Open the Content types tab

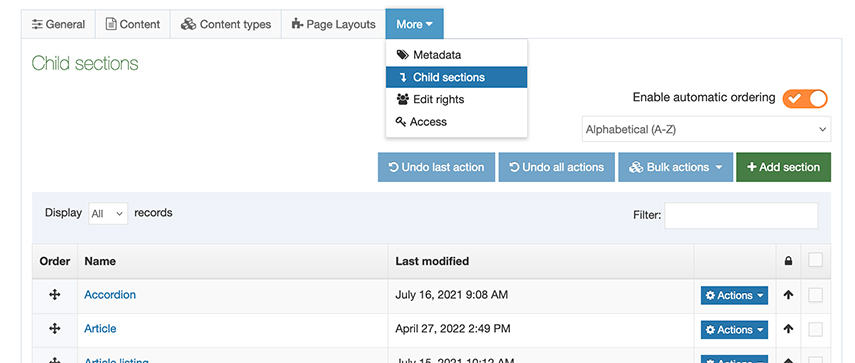click(x=226, y=25)
